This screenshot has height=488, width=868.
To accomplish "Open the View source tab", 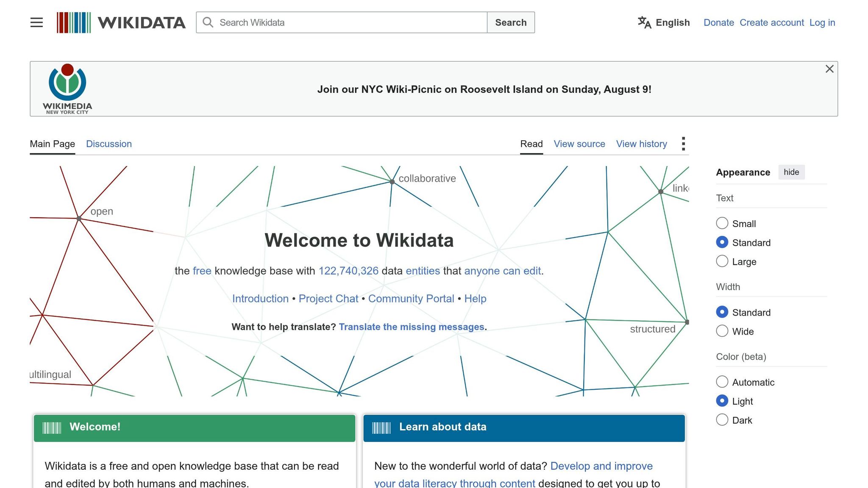I will pyautogui.click(x=579, y=144).
